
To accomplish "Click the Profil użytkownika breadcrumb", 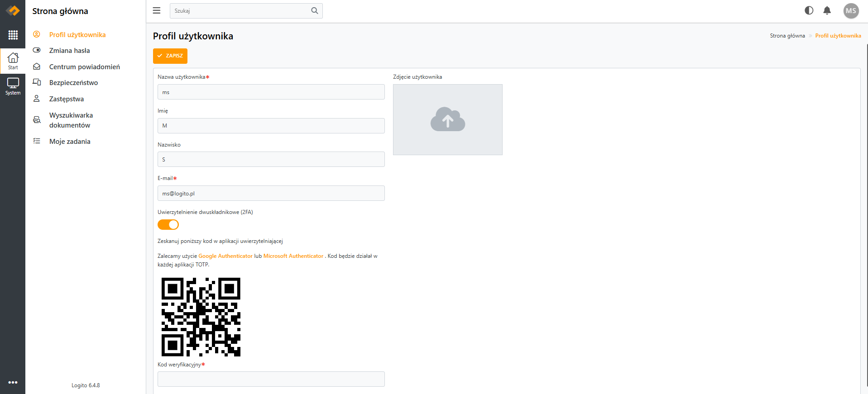I will (838, 36).
